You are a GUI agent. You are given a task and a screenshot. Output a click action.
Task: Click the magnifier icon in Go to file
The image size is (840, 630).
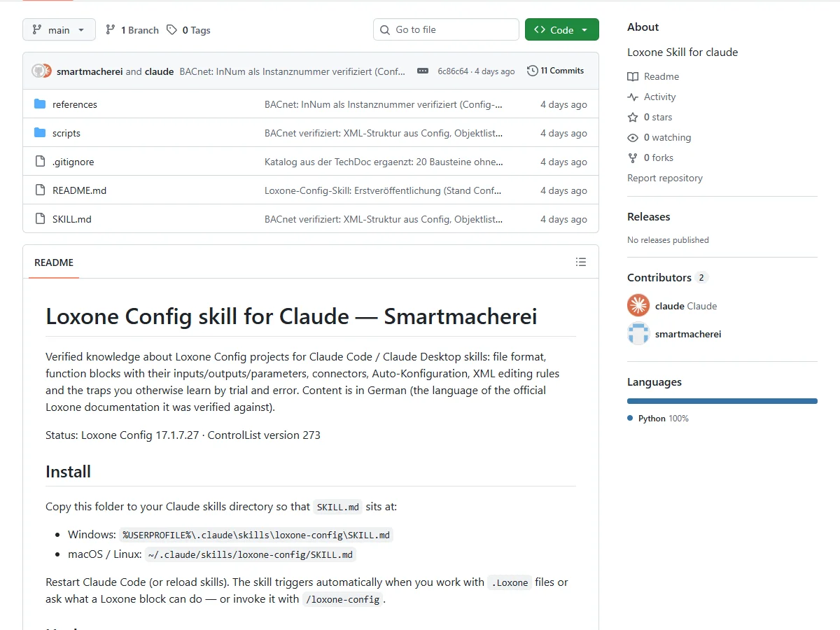click(385, 30)
